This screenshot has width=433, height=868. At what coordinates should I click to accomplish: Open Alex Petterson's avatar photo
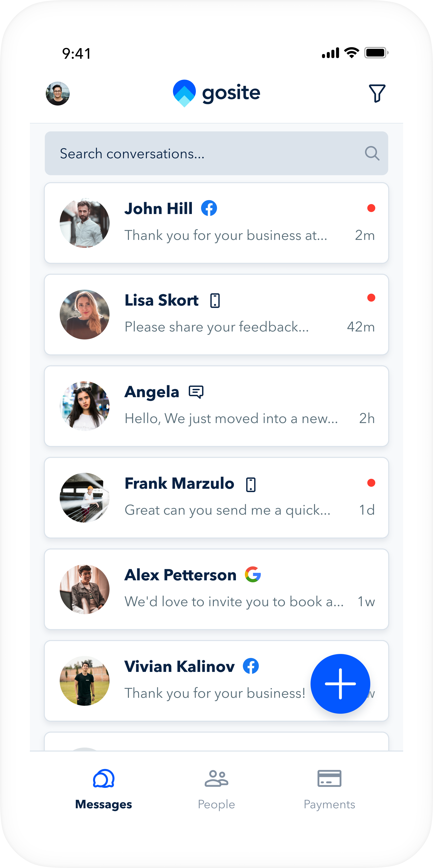pyautogui.click(x=85, y=589)
